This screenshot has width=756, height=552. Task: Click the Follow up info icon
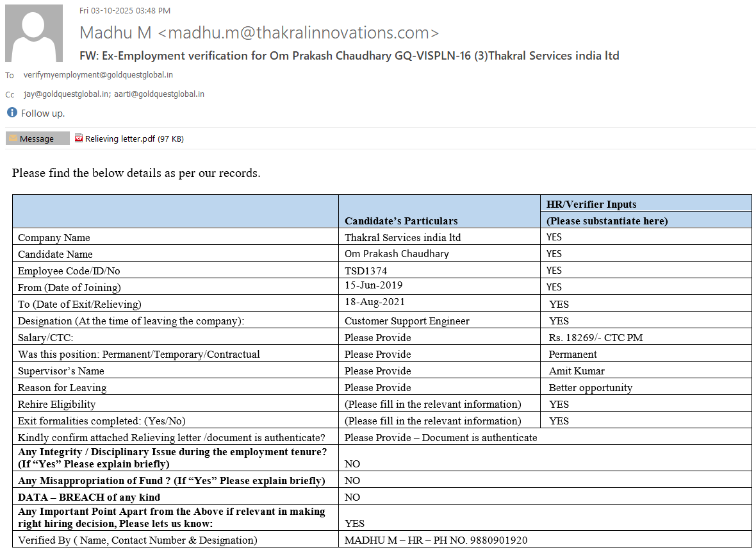tap(12, 112)
